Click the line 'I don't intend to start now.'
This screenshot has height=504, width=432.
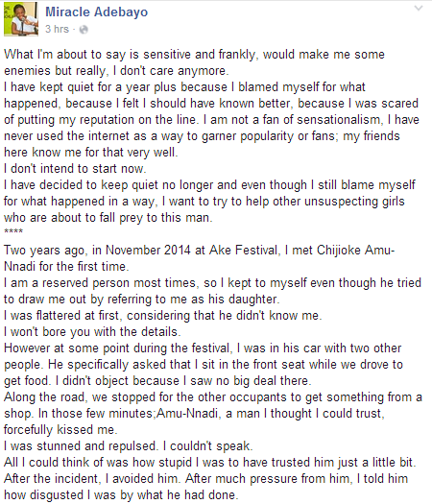(x=75, y=168)
